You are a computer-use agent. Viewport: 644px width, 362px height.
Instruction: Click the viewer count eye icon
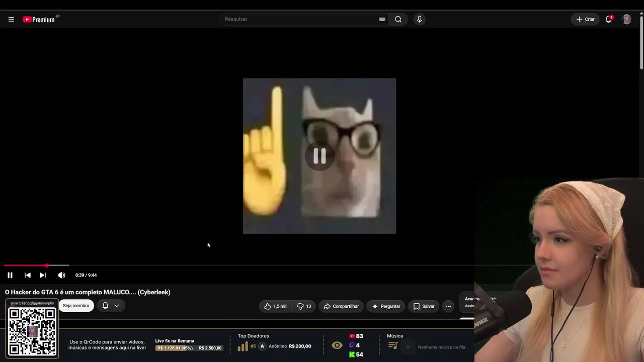(337, 345)
